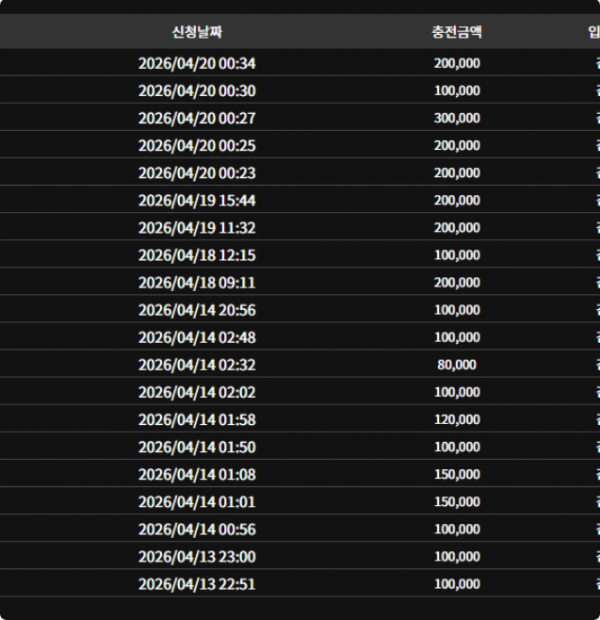Select date cell 2026/04/19 11:32
This screenshot has width=600, height=620.
pyautogui.click(x=197, y=228)
